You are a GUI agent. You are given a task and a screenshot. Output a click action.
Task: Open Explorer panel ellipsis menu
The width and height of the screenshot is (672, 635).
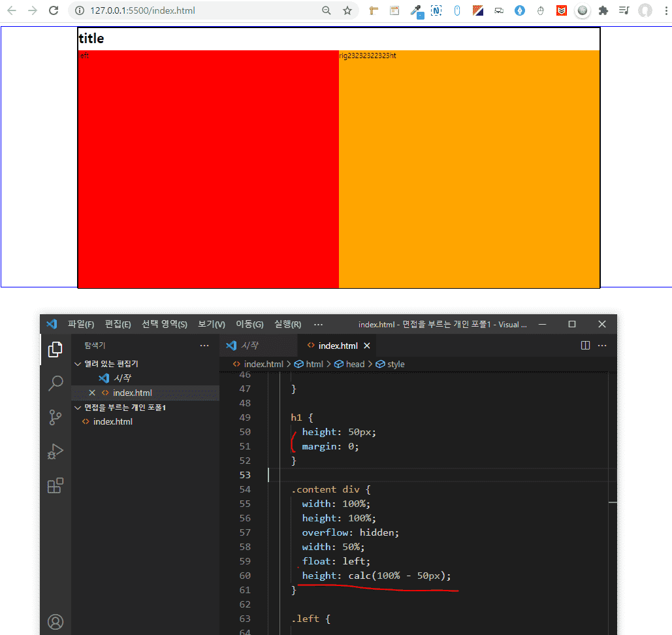[204, 346]
